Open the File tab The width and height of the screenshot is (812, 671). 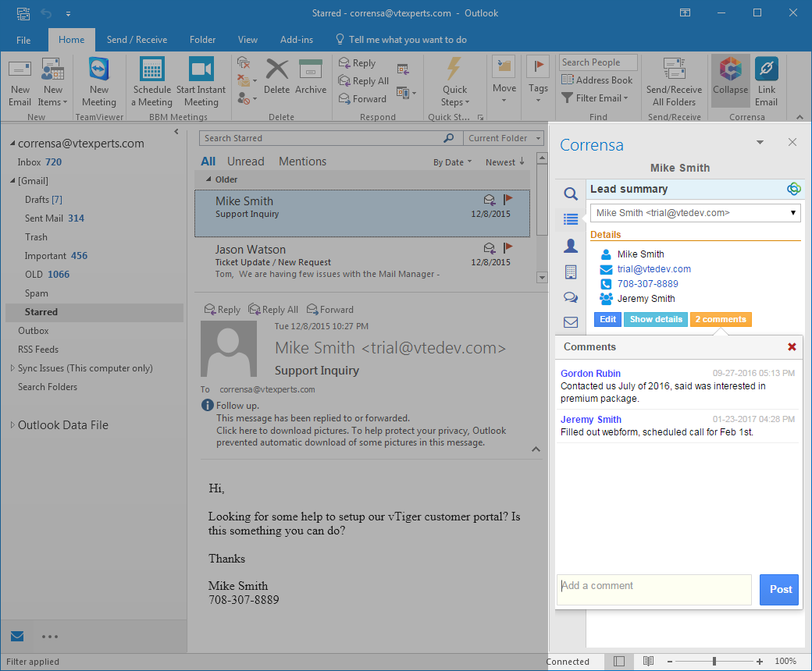click(23, 40)
